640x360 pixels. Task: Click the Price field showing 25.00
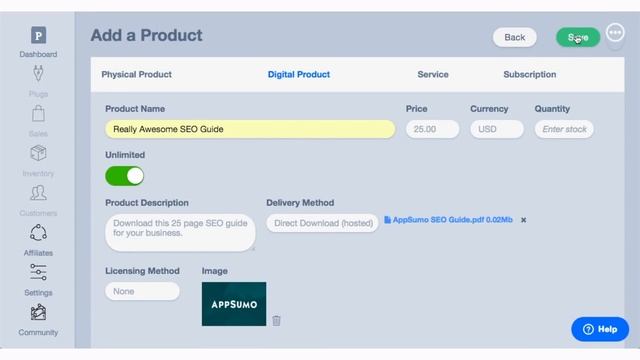(x=432, y=129)
